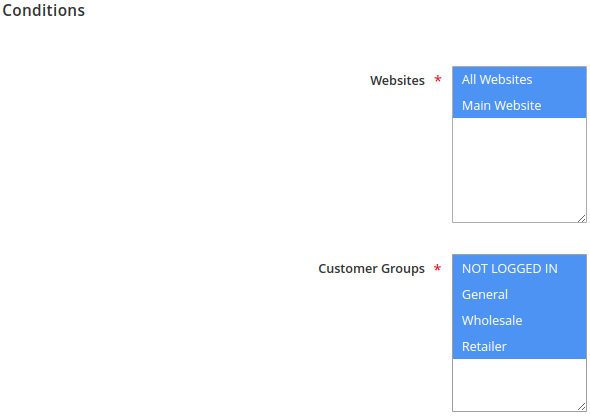Click the letter C of Conditions title
This screenshot has height=416, width=590.
coord(8,10)
